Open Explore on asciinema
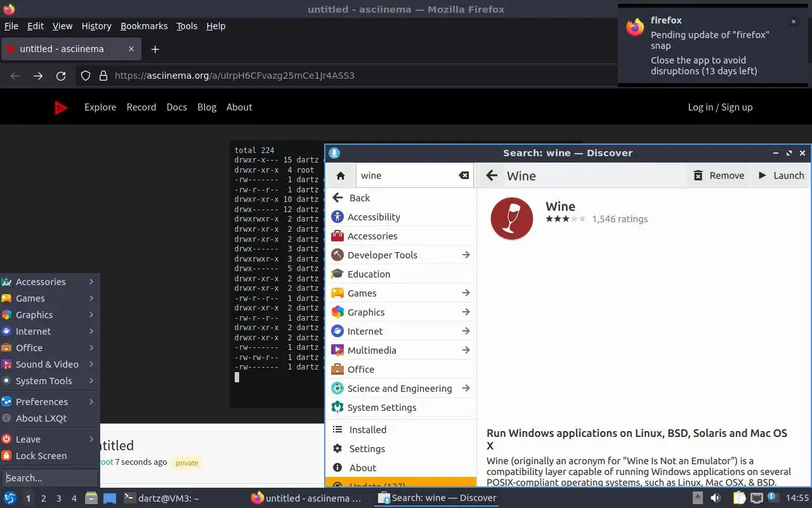 point(100,107)
